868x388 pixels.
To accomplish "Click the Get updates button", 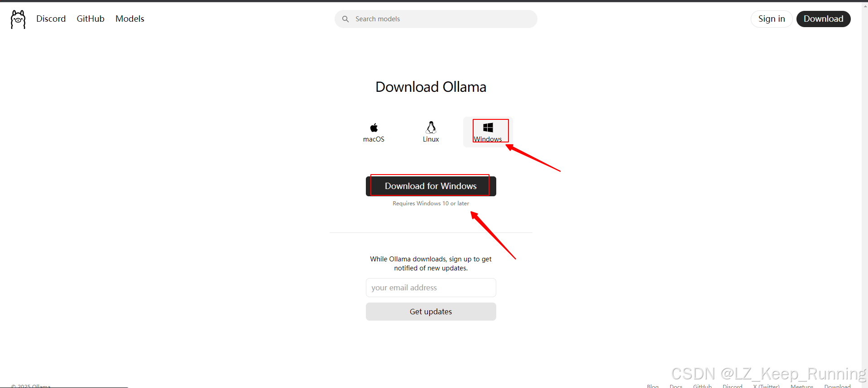I will pos(431,312).
